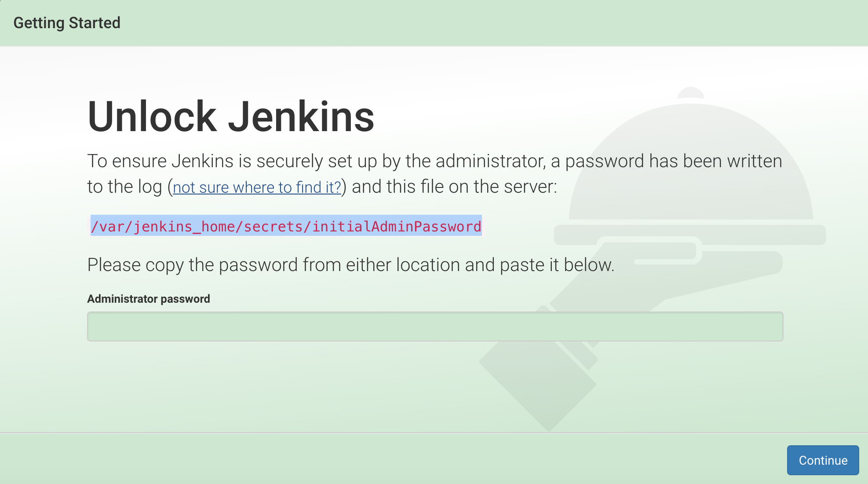
Task: Open the 'not sure where to find it?' link
Action: (257, 187)
